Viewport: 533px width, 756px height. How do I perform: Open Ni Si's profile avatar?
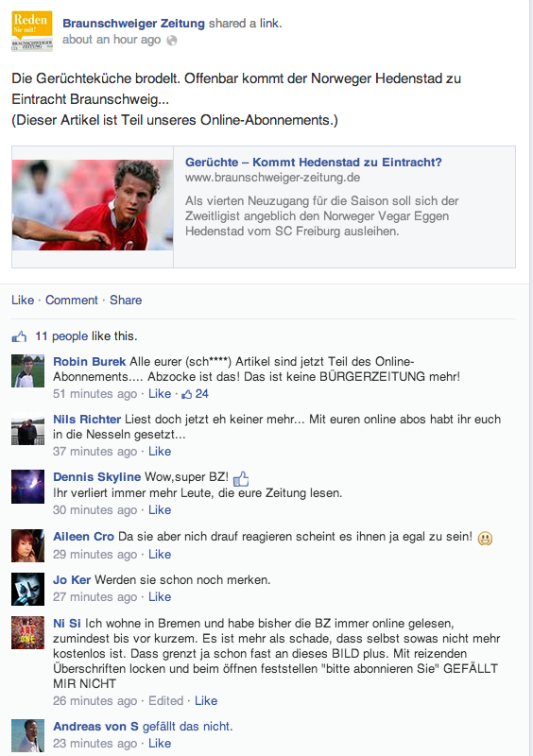coord(27,632)
